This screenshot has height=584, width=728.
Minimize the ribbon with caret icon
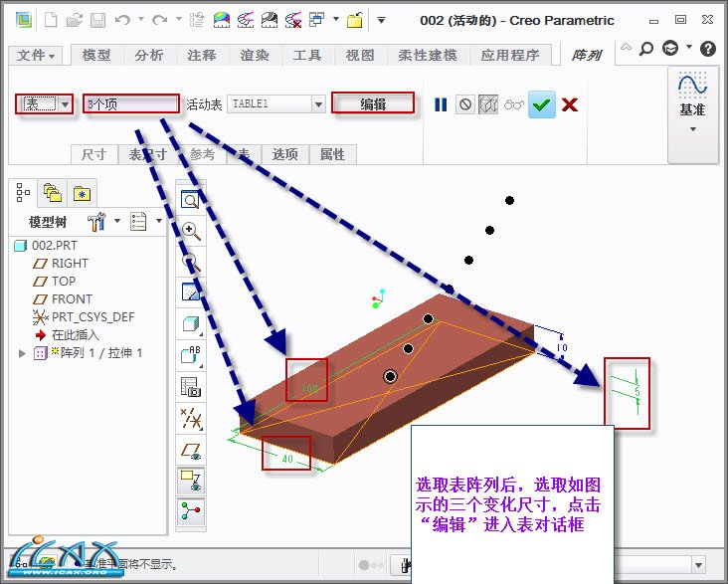pos(626,47)
